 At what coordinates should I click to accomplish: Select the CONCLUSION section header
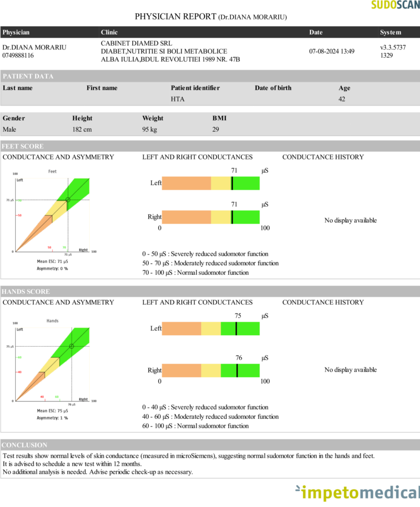25,445
